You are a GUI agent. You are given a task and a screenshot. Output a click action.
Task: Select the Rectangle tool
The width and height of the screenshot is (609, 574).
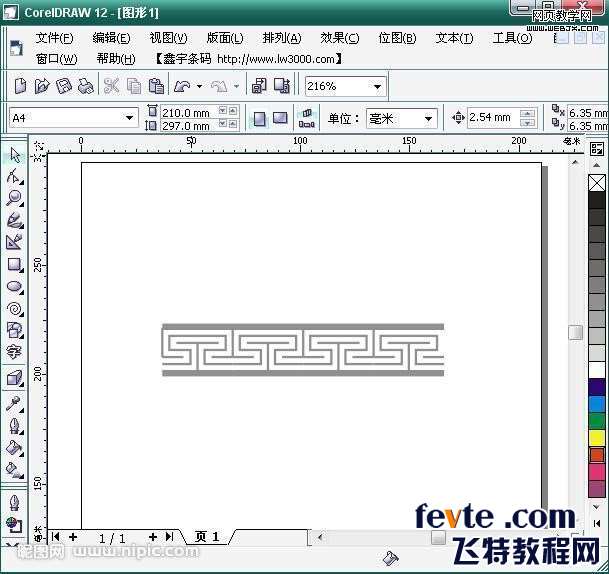click(15, 265)
